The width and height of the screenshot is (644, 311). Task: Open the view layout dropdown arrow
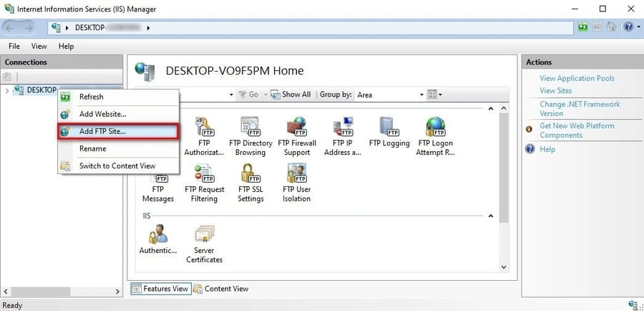440,95
